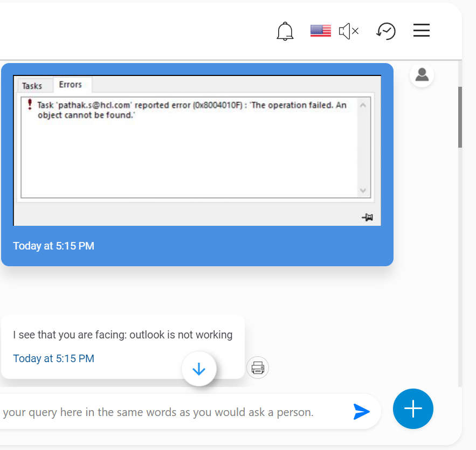
Task: Open the hamburger menu
Action: (422, 30)
